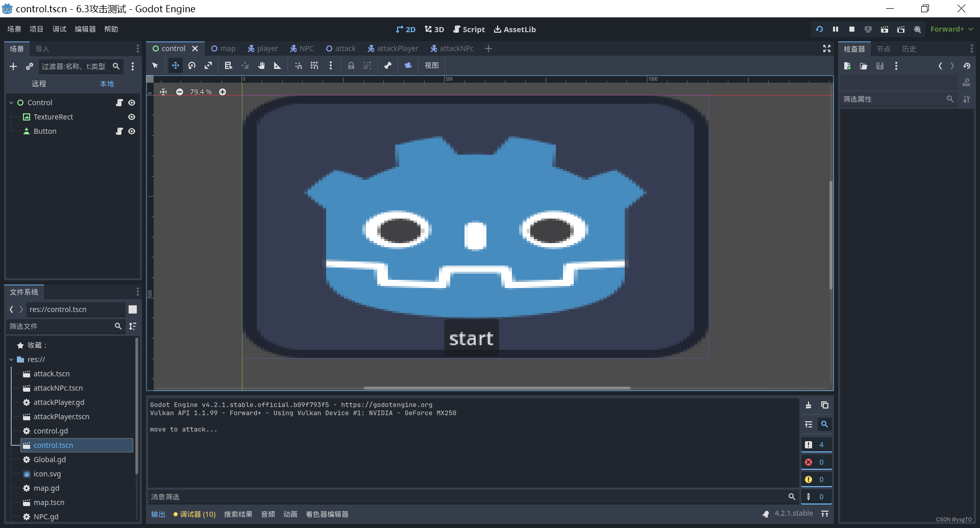Switch to the Script workspace

pos(469,30)
